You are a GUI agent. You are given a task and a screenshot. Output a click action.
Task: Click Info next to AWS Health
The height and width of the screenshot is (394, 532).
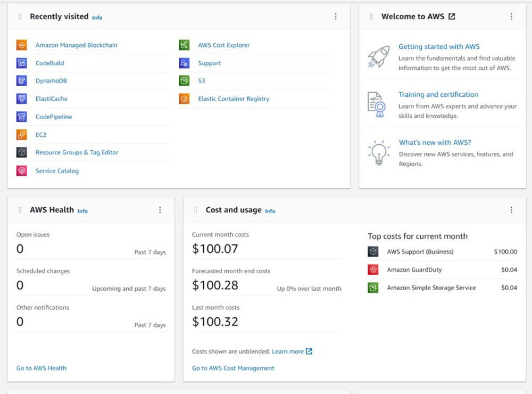(83, 211)
